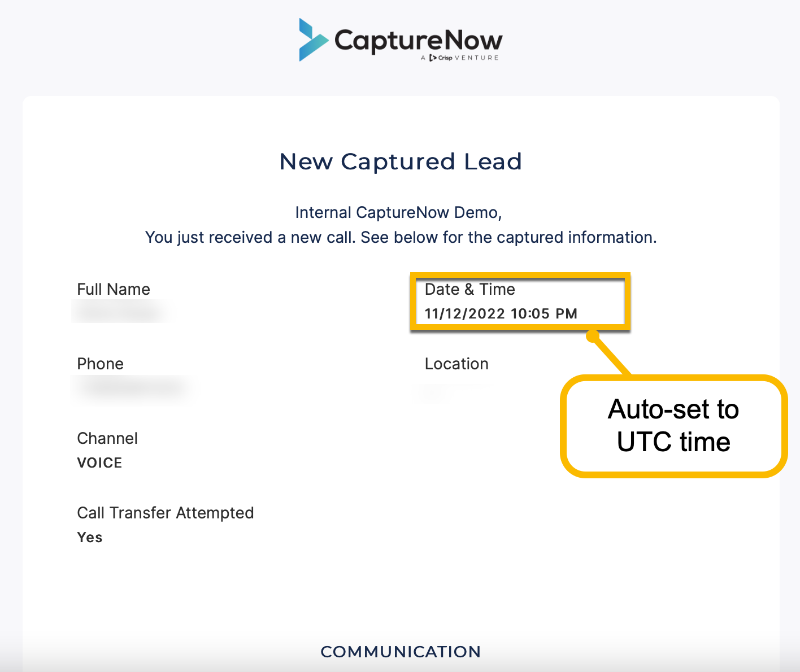
Task: Click the 11/12/2022 10:05 PM timestamp
Action: (501, 313)
